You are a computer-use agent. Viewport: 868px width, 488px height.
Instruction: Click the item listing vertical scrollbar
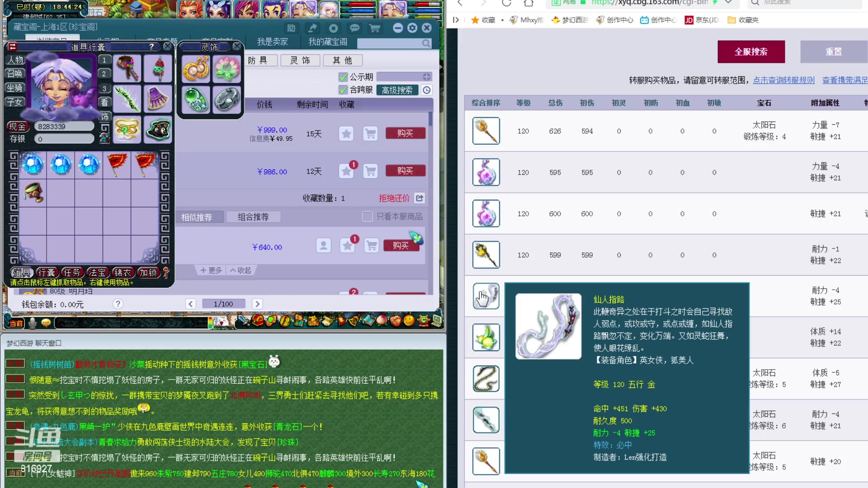430,119
